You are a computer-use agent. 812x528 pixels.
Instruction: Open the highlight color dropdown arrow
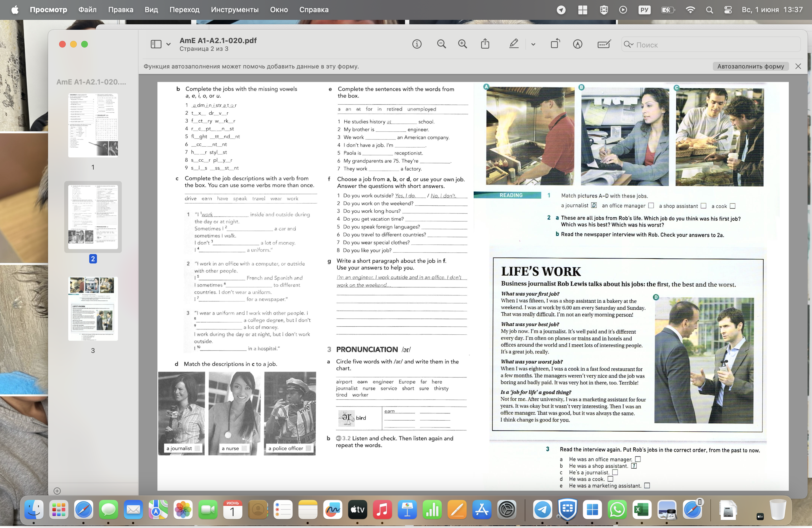pos(533,44)
